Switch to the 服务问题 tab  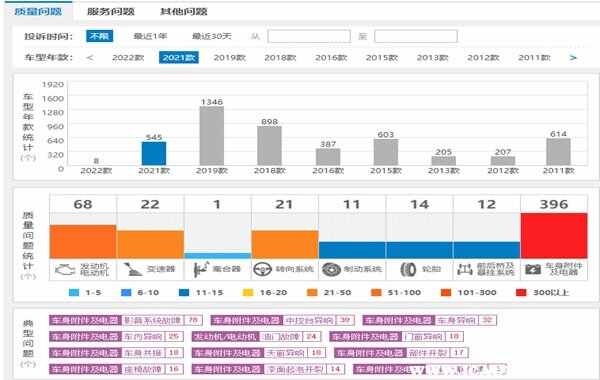(x=111, y=11)
